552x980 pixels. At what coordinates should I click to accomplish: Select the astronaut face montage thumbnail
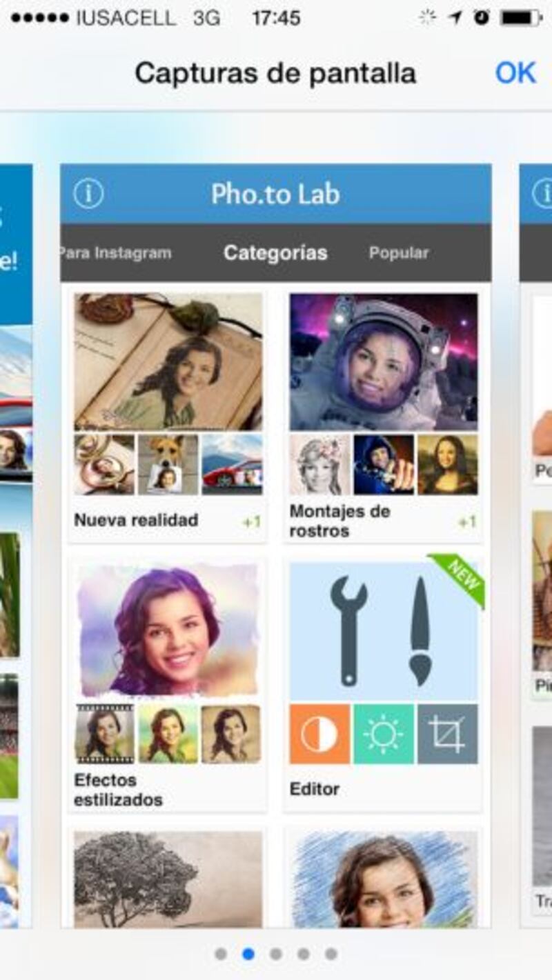[384, 362]
